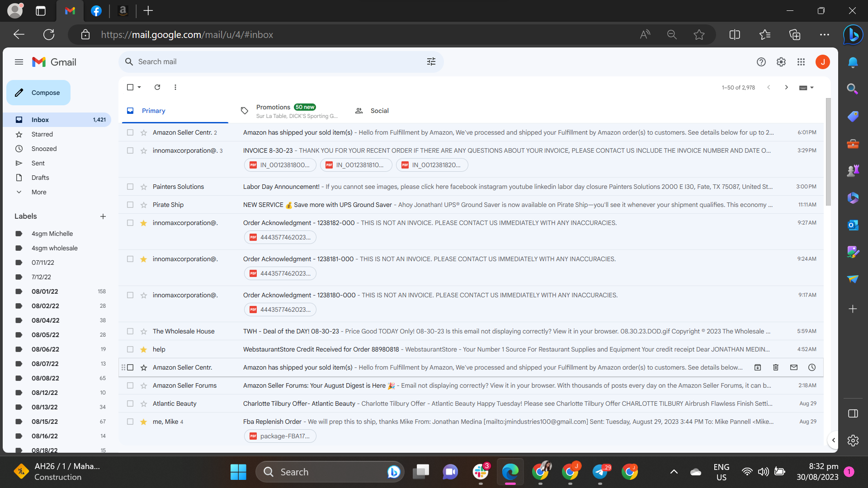The width and height of the screenshot is (868, 488).
Task: Unstar Order Acknowledgment 1238182-000 email
Action: pos(144,223)
